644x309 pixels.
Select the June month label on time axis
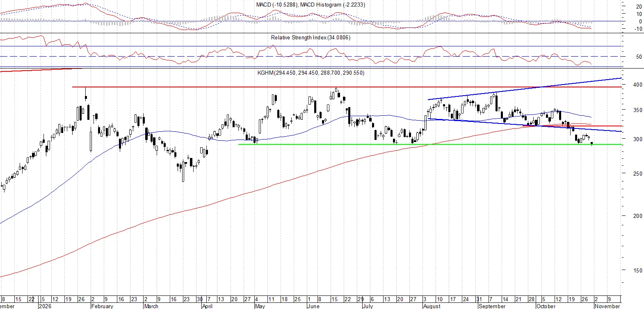[313, 306]
